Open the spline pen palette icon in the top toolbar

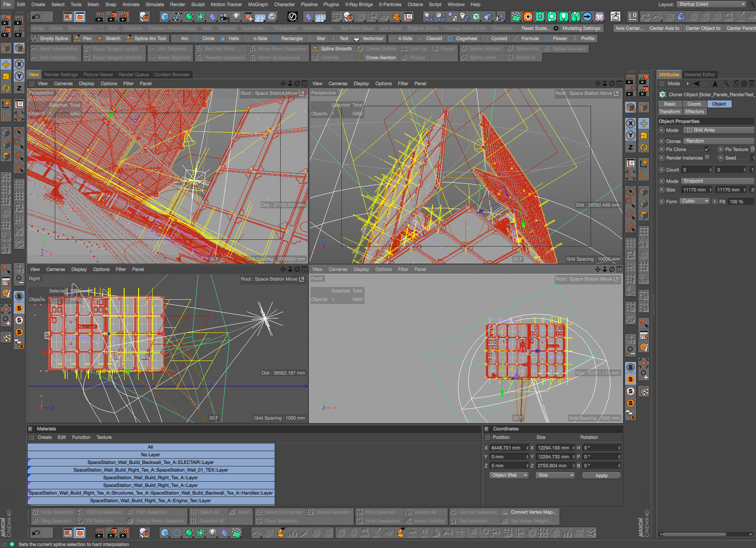[177, 17]
